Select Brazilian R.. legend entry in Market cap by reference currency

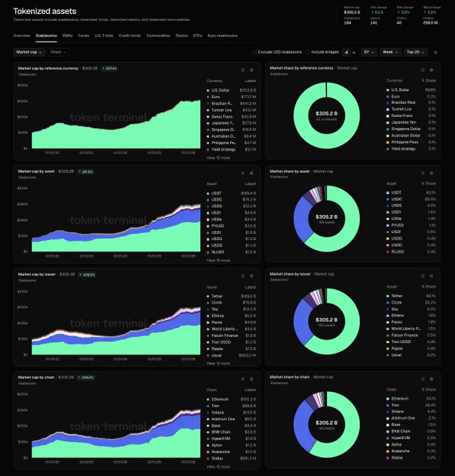(x=231, y=104)
